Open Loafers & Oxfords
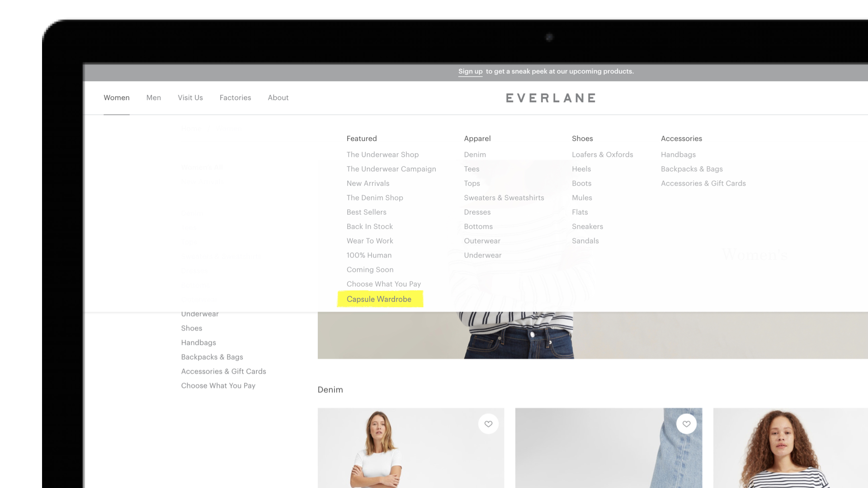Screen dimensions: 868x488 point(602,155)
